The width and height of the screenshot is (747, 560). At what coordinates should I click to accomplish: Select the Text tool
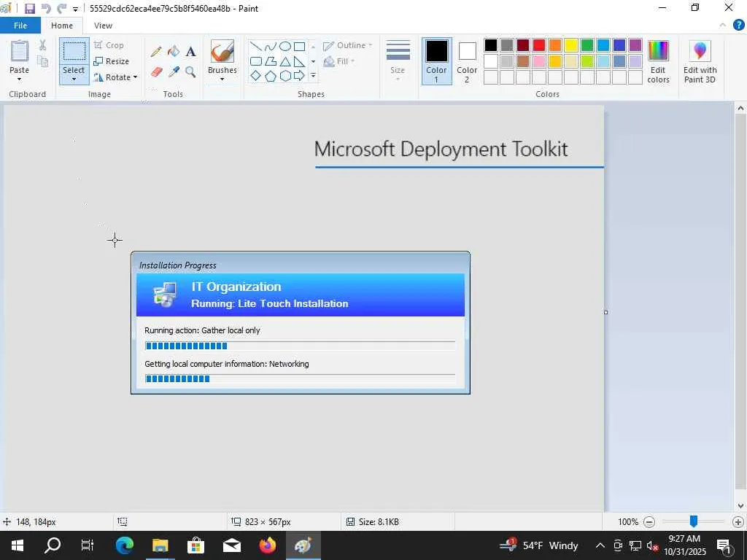tap(190, 52)
